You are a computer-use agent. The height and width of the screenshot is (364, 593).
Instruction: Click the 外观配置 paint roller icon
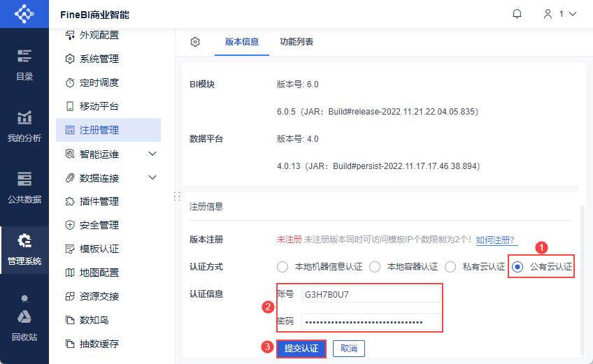[70, 35]
